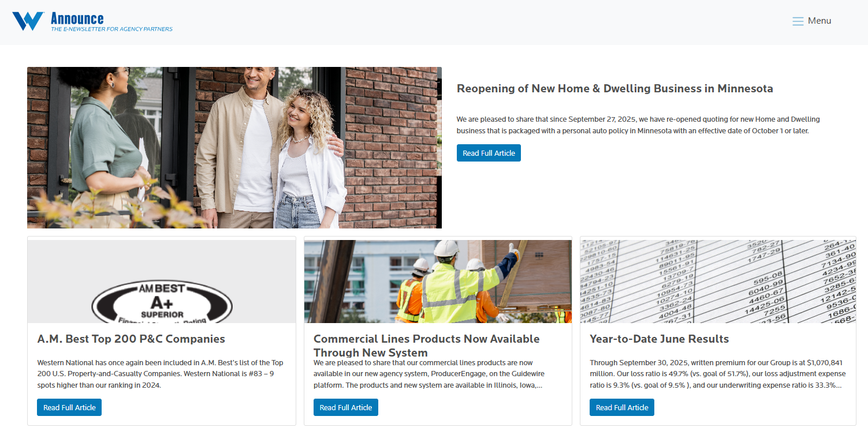868x435 pixels.
Task: Read Full Article about A.M. Best ranking
Action: click(x=69, y=407)
